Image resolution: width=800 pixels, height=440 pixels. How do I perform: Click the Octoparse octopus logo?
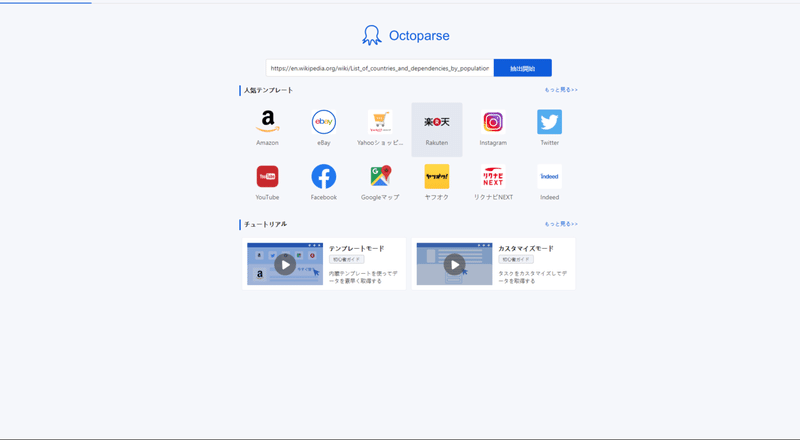(372, 35)
